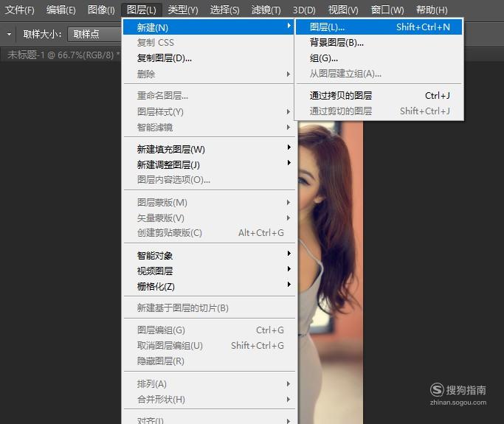504x424 pixels.
Task: Choose 新建基于图层的切片(B) entry
Action: [209, 307]
